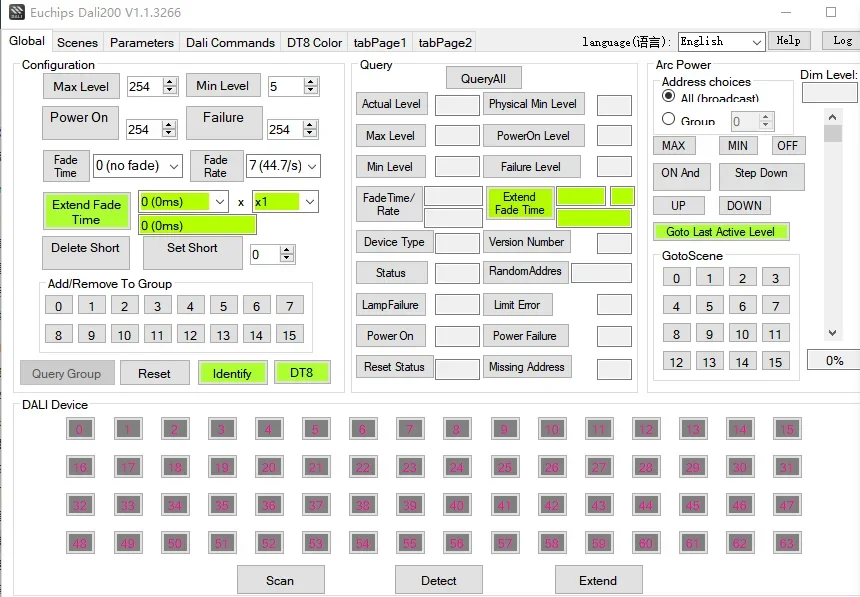Select DALI device address 3 box
The image size is (860, 597).
222,429
